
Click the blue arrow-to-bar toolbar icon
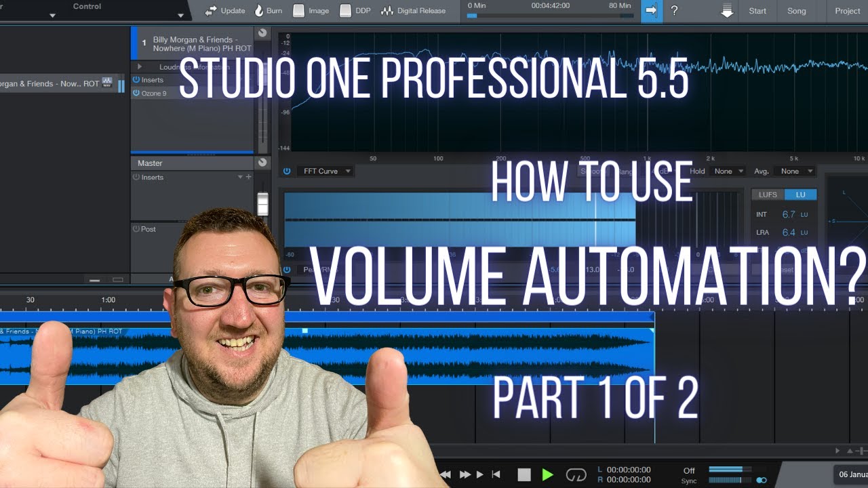click(x=652, y=11)
